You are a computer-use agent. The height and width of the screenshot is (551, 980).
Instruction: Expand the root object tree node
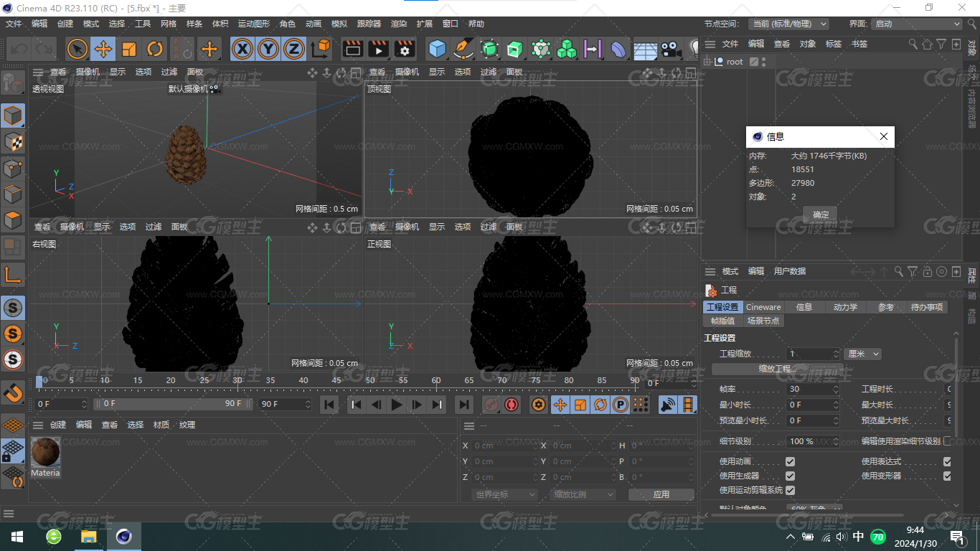[x=708, y=62]
